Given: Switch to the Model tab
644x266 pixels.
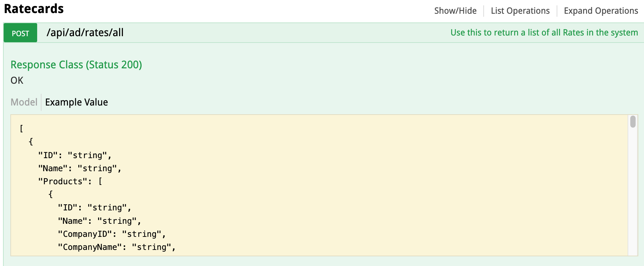Looking at the screenshot, I should (x=24, y=102).
